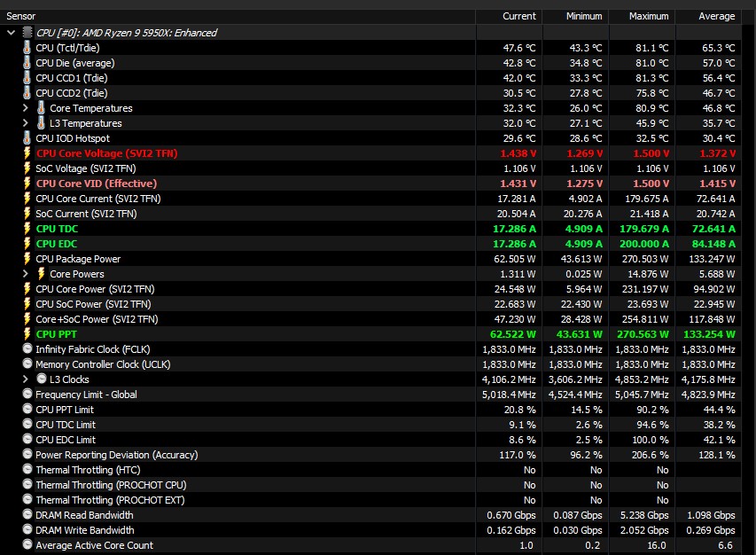Select the Infinity Fabric Clock (FCLK) label

click(92, 349)
